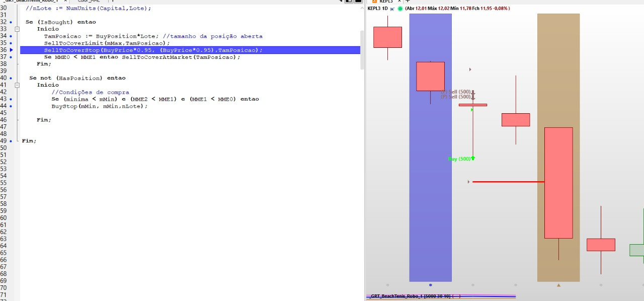Toggle breakpoint dot on line 40
The width and height of the screenshot is (644, 301).
pos(11,78)
